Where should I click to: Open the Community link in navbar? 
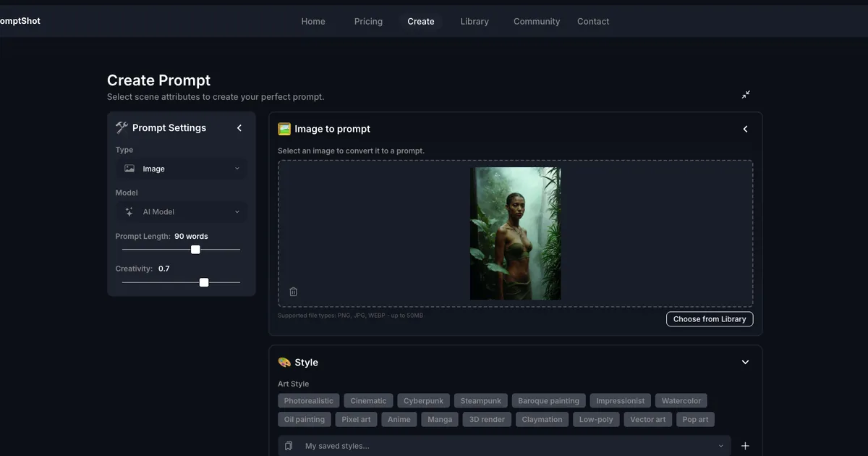click(x=537, y=22)
